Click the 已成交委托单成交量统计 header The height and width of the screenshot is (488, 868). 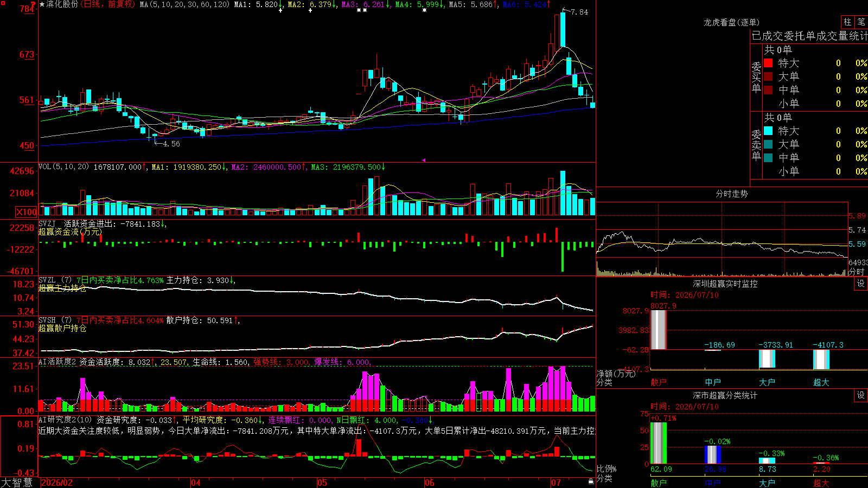click(809, 36)
